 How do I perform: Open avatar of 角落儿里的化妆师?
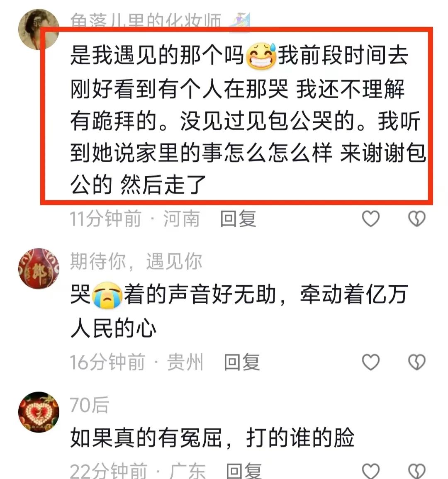pos(39,29)
